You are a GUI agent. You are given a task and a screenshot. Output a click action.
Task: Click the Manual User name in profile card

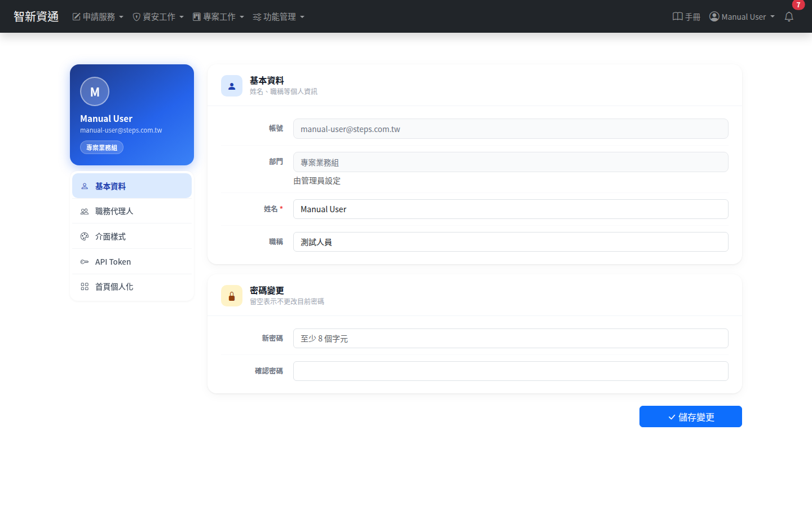tap(106, 119)
